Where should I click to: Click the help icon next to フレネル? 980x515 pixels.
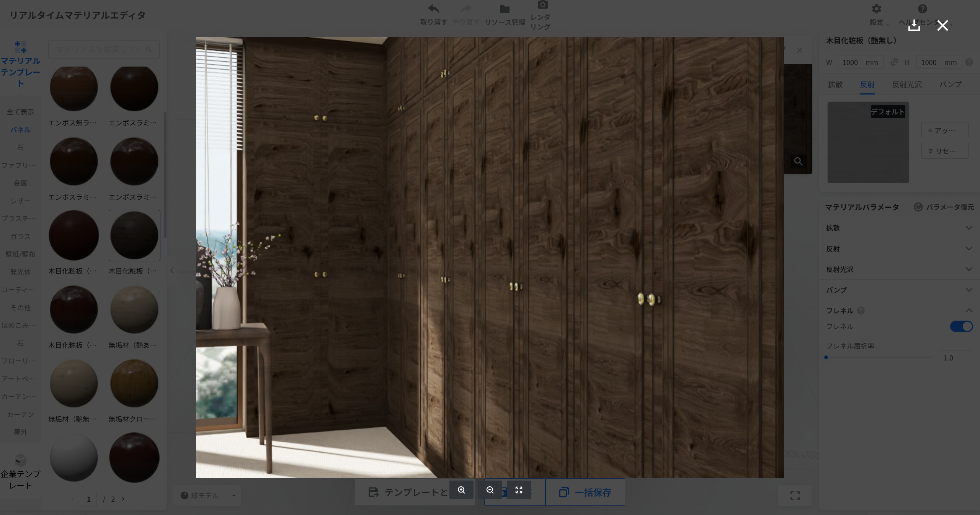tap(861, 310)
